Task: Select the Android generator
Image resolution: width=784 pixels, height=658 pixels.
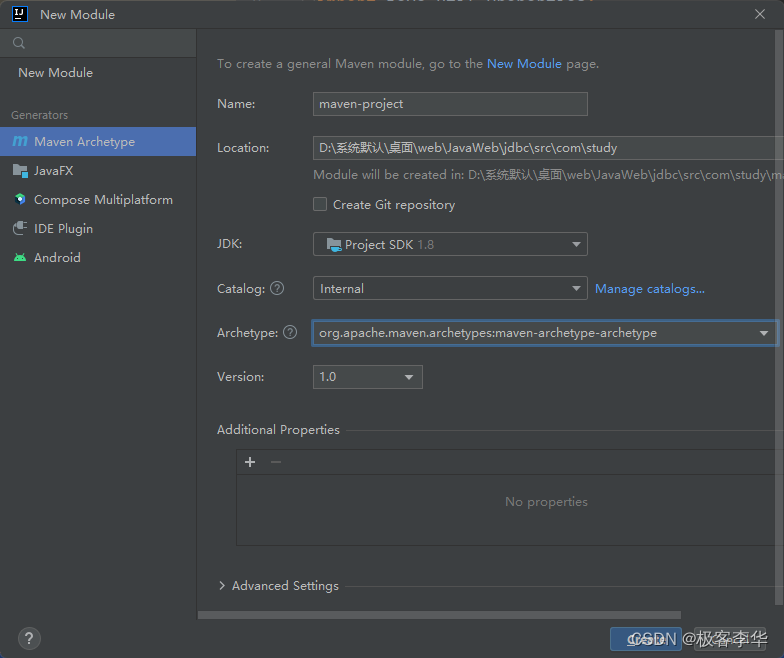Action: pos(98,258)
